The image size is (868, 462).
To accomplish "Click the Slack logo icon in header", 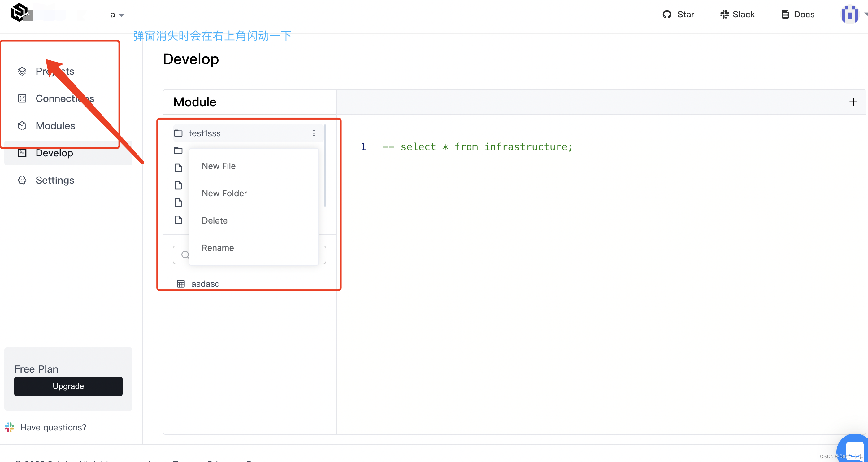I will [724, 15].
